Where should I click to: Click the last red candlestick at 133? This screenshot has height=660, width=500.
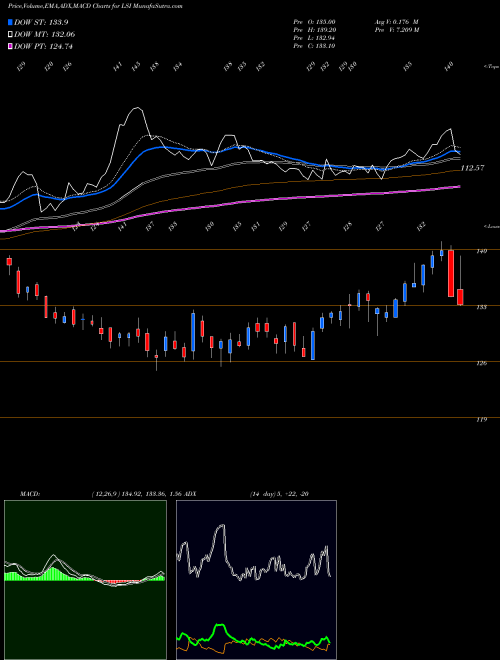460,297
